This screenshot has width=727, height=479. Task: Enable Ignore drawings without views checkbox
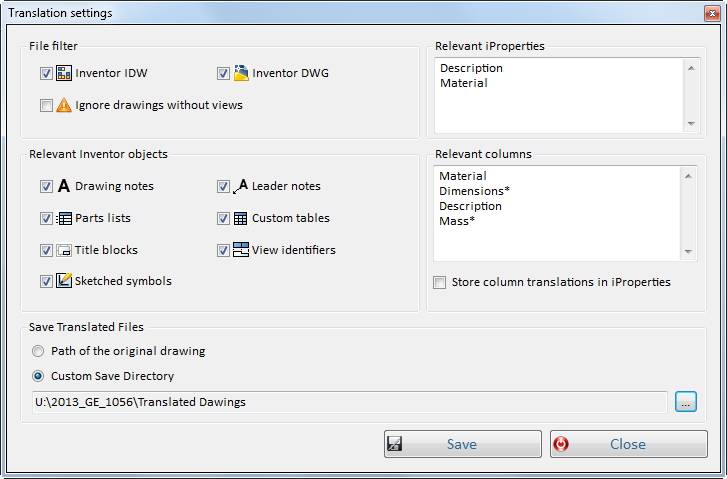(x=46, y=105)
